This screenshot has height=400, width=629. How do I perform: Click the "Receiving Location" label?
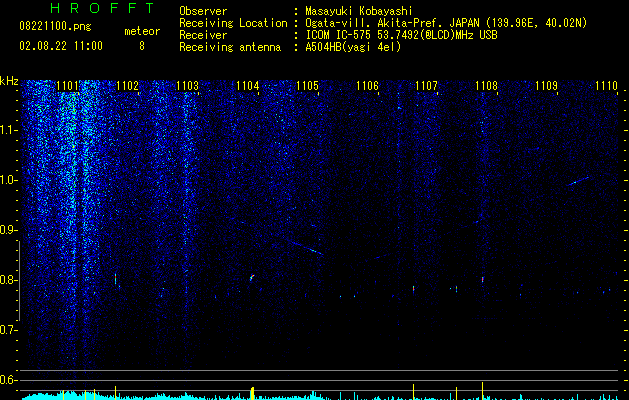[x=233, y=23]
